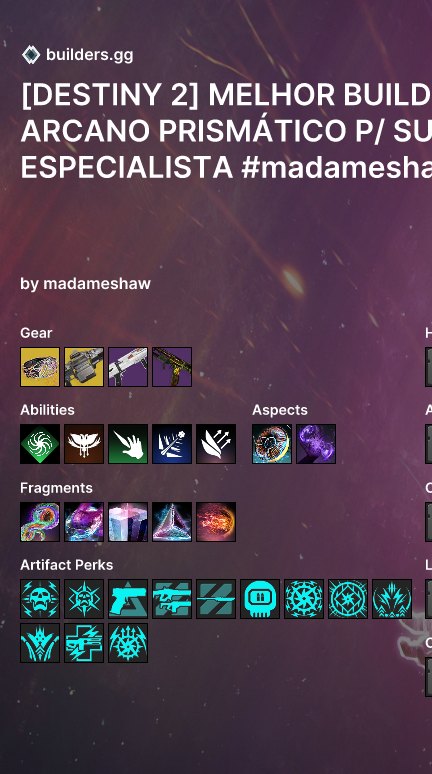
Task: Click the medical cross gun artifact perk
Action: [84, 643]
